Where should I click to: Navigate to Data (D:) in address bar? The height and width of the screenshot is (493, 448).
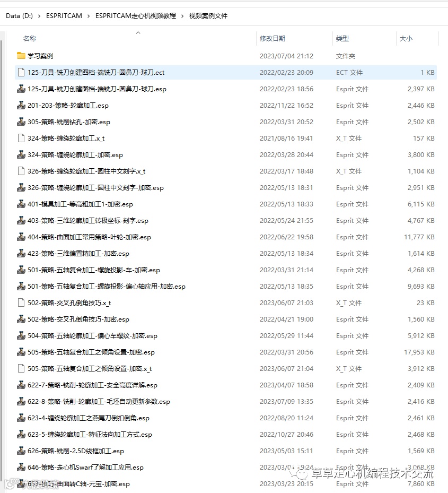coord(19,16)
